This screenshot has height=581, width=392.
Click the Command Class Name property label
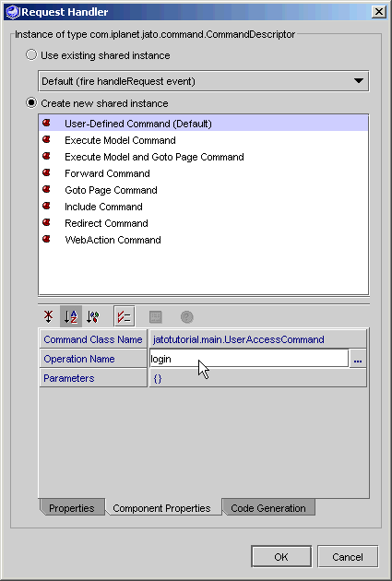(x=93, y=339)
